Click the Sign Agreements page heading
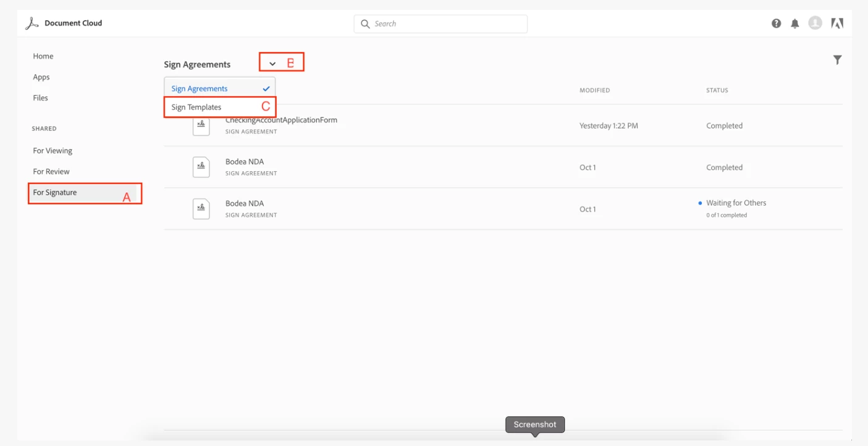Viewport: 868px width, 446px height. pyautogui.click(x=197, y=64)
